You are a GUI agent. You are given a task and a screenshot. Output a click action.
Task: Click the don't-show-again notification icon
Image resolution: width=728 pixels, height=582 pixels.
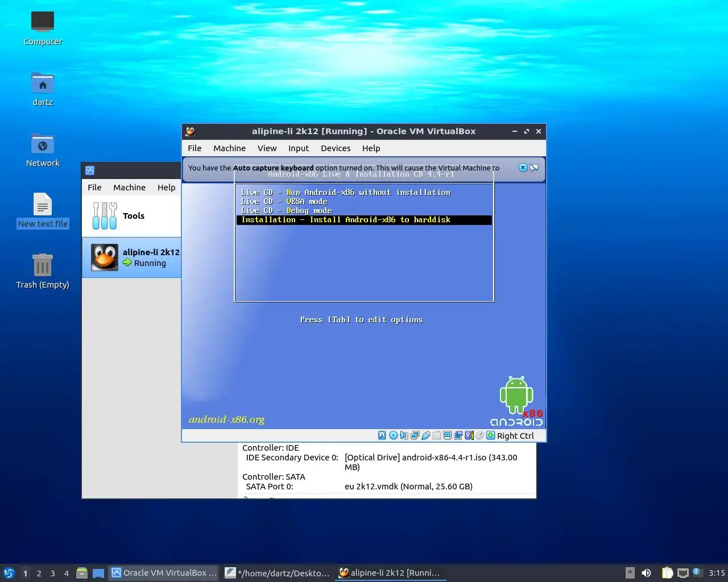click(533, 168)
